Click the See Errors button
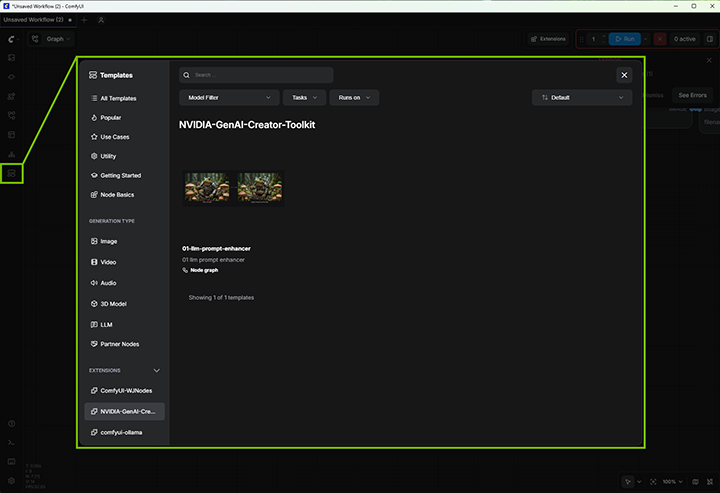 (692, 95)
